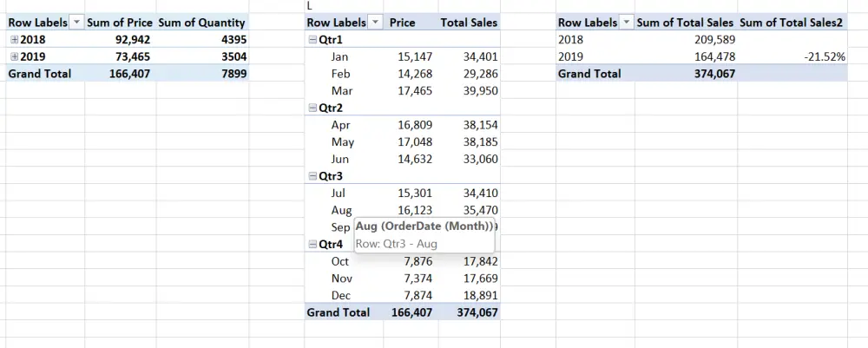The image size is (868, 348).
Task: Collapse the Qtr4 group
Action: click(x=312, y=244)
